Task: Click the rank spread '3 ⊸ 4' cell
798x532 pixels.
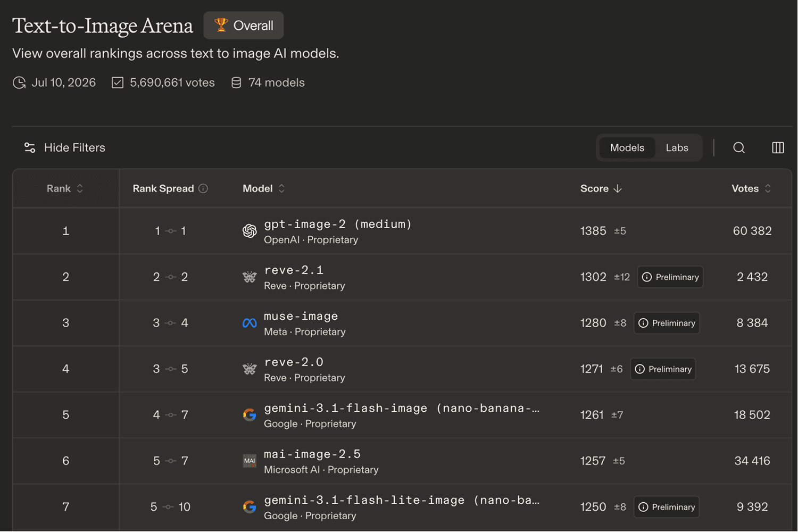Action: (170, 323)
